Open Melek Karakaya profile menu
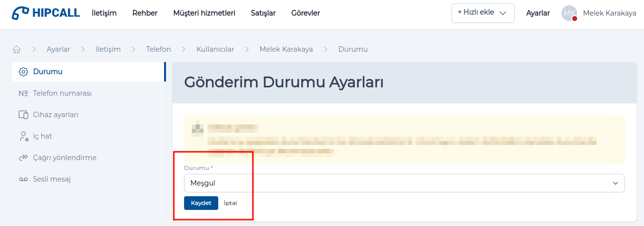The width and height of the screenshot is (644, 226). click(x=609, y=13)
